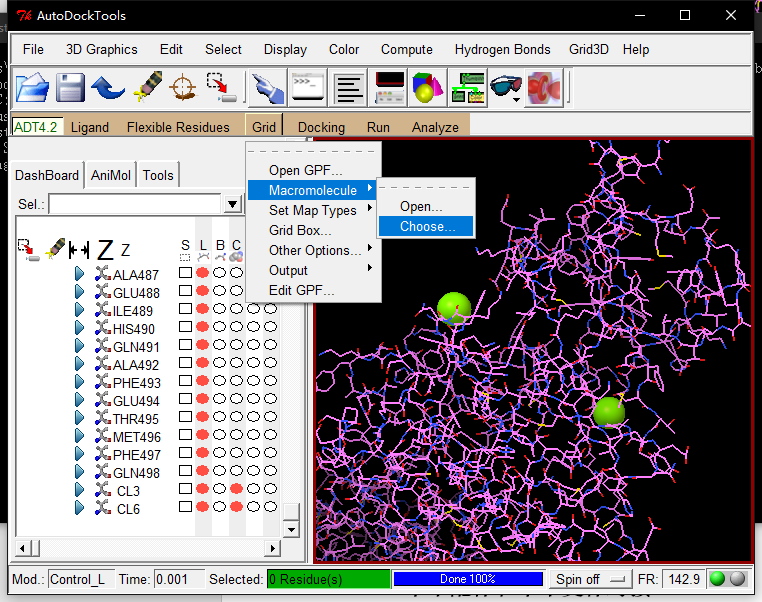This screenshot has height=602, width=762.
Task: Click the Analyze button
Action: pos(435,127)
